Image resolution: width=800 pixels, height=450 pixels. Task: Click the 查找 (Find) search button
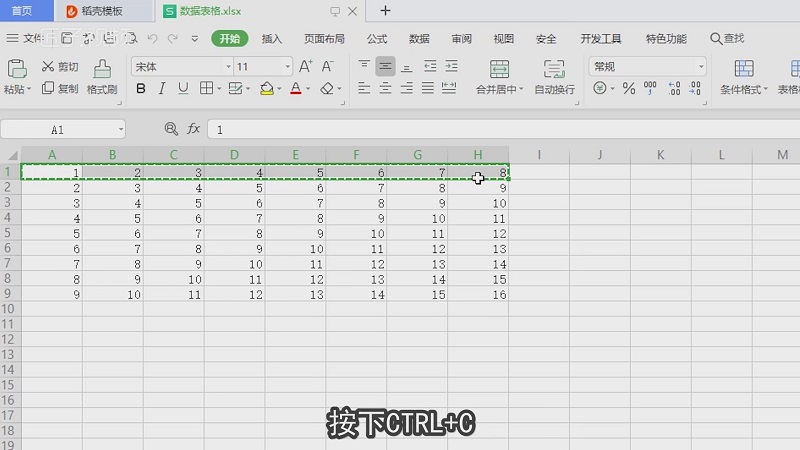pos(727,39)
